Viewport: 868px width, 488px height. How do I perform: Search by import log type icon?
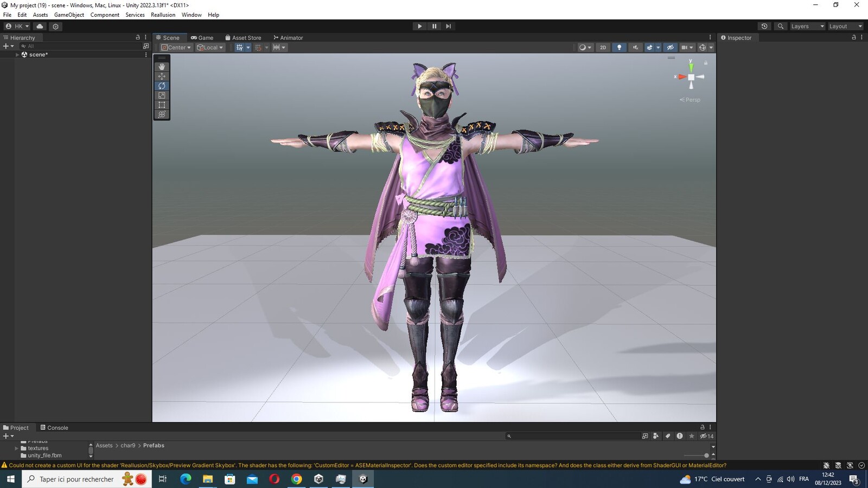pyautogui.click(x=680, y=436)
